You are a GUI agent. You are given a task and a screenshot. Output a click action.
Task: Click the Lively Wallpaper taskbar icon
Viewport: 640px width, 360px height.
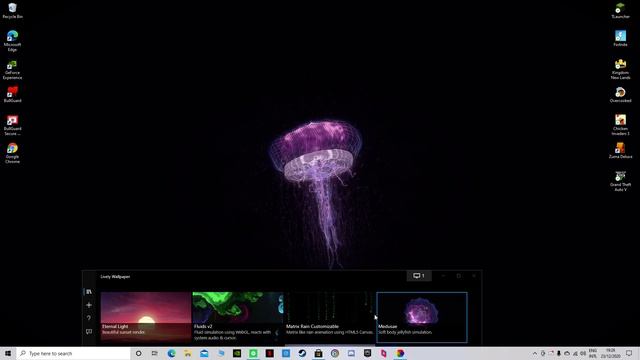[400, 353]
